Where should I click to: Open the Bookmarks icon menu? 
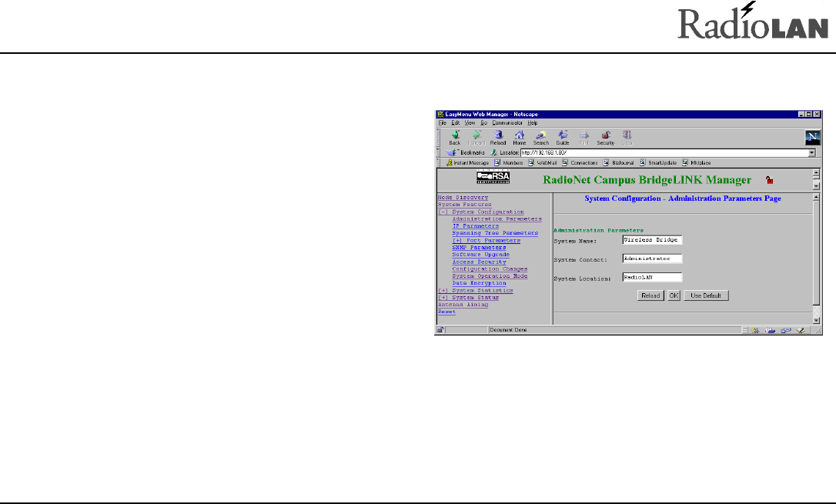(x=466, y=153)
